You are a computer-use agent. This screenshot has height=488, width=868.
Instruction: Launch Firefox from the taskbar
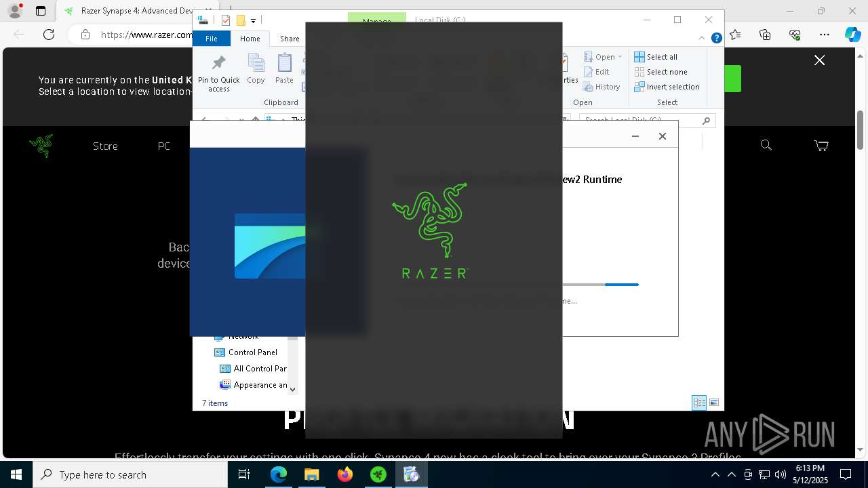(x=344, y=474)
